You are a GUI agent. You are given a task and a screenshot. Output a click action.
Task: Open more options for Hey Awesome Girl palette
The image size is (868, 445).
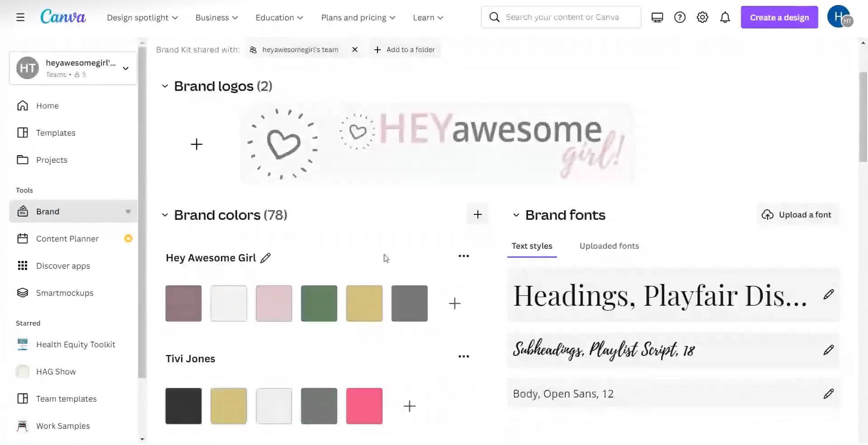464,256
